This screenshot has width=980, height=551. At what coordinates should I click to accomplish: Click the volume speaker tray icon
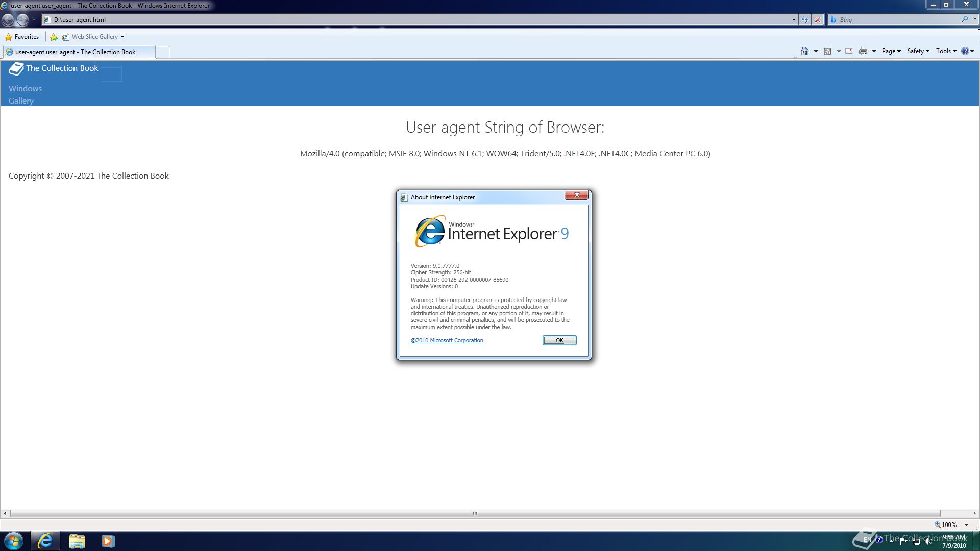point(928,541)
